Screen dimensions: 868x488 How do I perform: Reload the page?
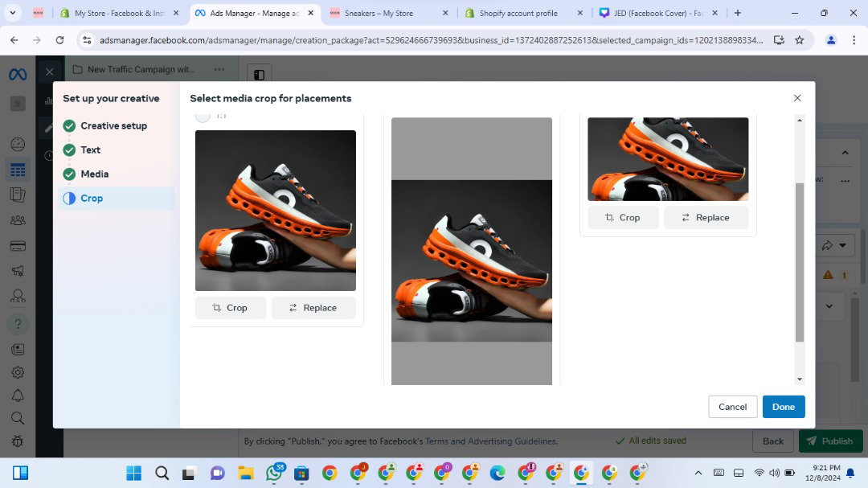point(59,40)
